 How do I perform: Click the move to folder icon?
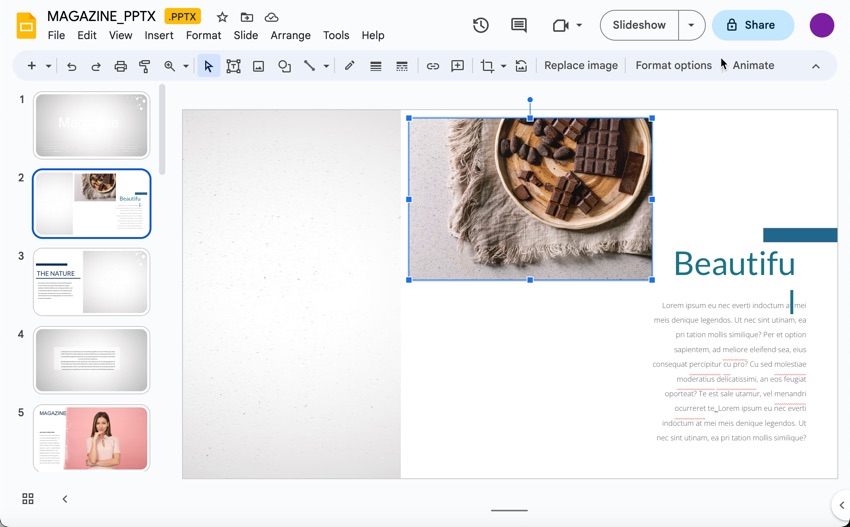point(247,17)
